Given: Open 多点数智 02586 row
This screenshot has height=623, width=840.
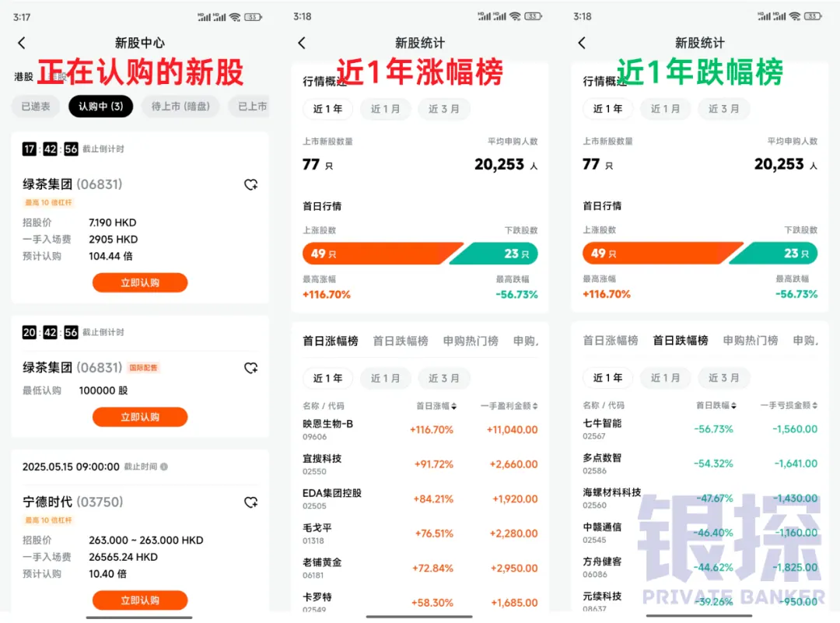Looking at the screenshot, I should click(x=700, y=464).
